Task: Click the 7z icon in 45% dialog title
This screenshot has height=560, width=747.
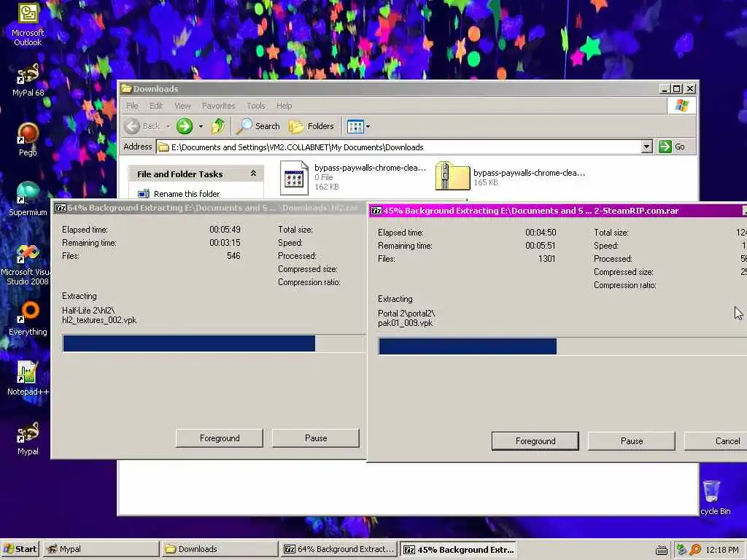Action: tap(376, 211)
